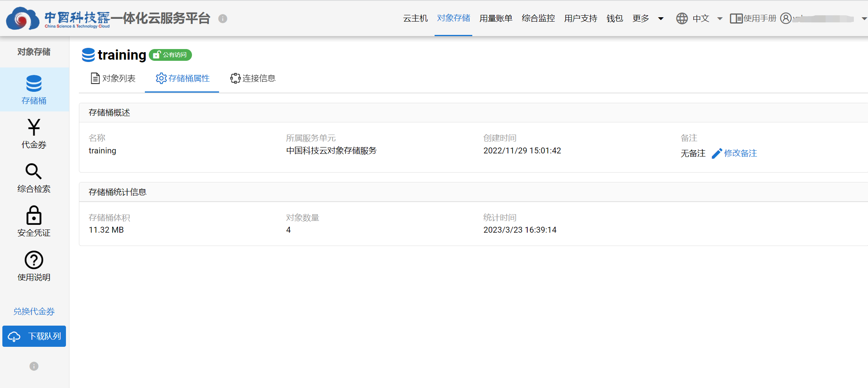
Task: Click the 统计时间 label
Action: pyautogui.click(x=500, y=218)
